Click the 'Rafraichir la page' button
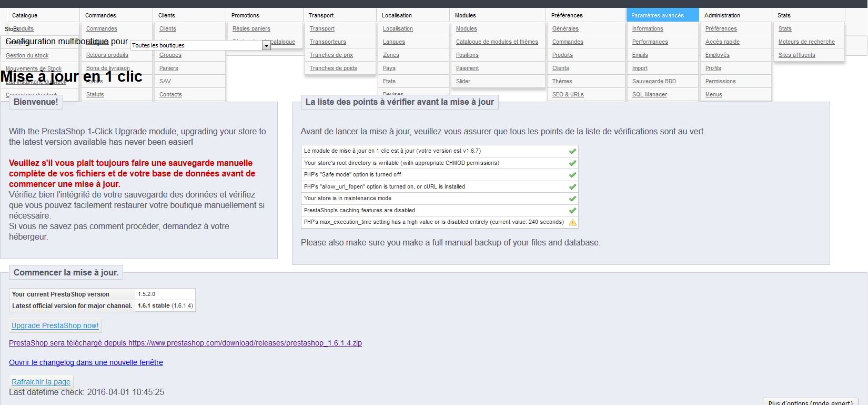The width and height of the screenshot is (868, 405). coord(41,382)
